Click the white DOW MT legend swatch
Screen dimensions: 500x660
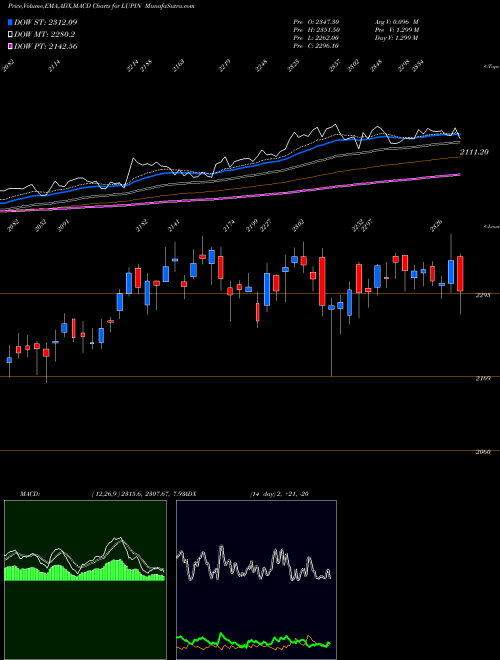(x=10, y=35)
